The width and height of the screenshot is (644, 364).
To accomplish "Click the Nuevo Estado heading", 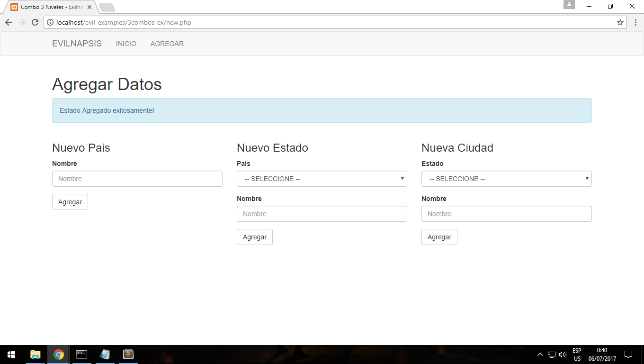I will point(272,148).
